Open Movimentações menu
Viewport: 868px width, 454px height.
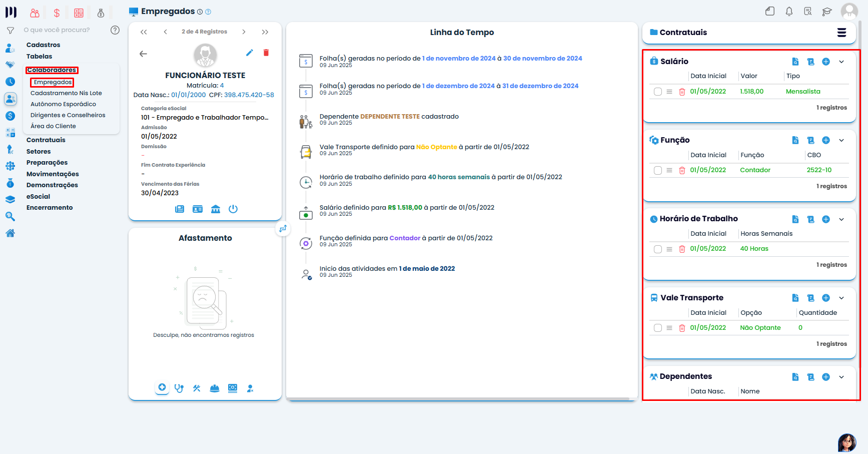tap(53, 174)
